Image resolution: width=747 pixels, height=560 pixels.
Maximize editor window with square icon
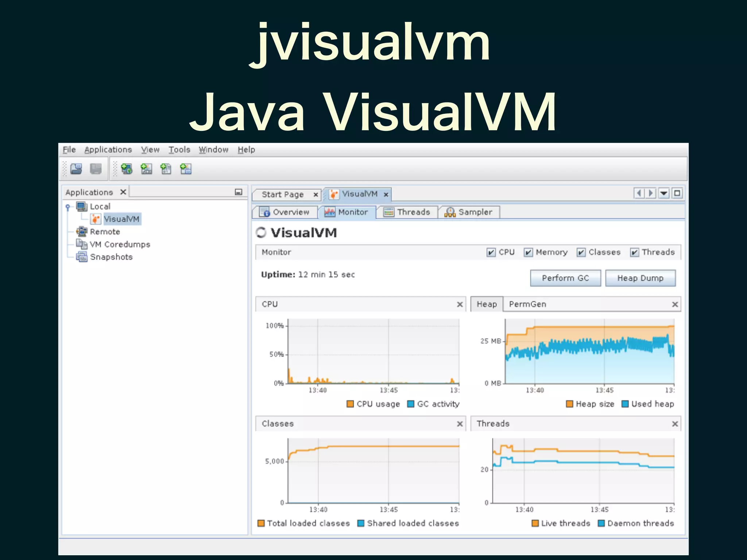click(677, 193)
